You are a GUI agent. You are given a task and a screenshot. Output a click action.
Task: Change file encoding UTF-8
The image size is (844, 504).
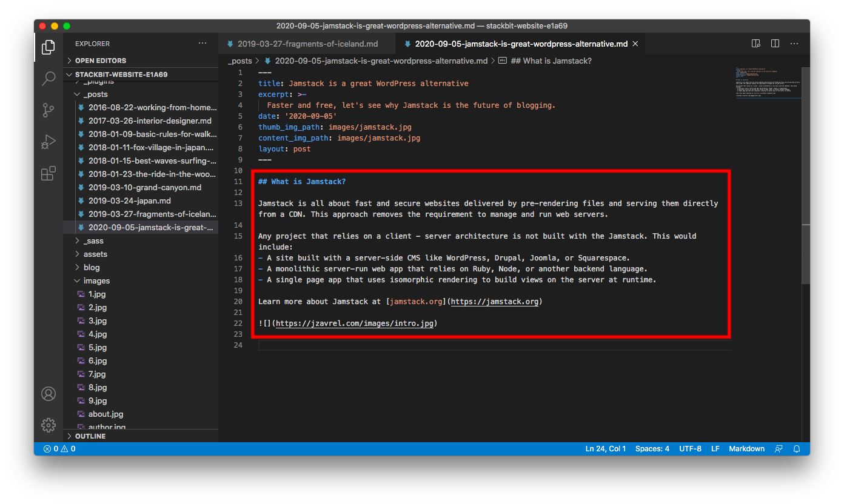(x=690, y=449)
